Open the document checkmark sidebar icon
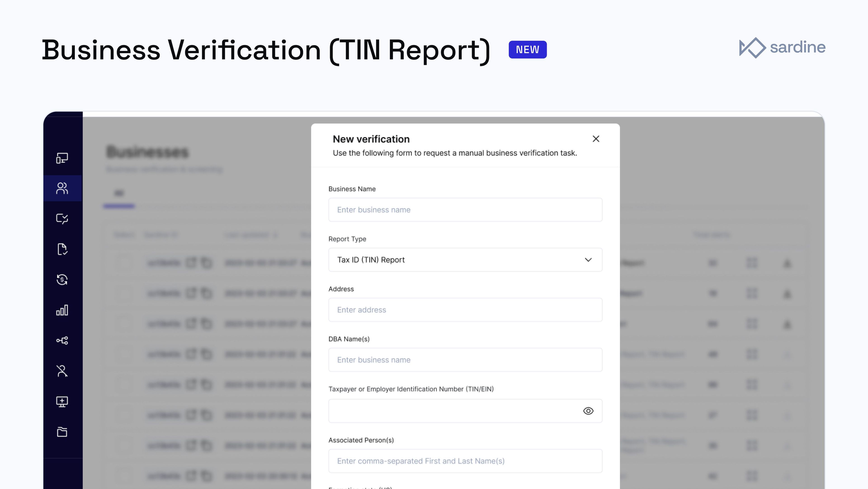This screenshot has width=868, height=489. pyautogui.click(x=62, y=249)
